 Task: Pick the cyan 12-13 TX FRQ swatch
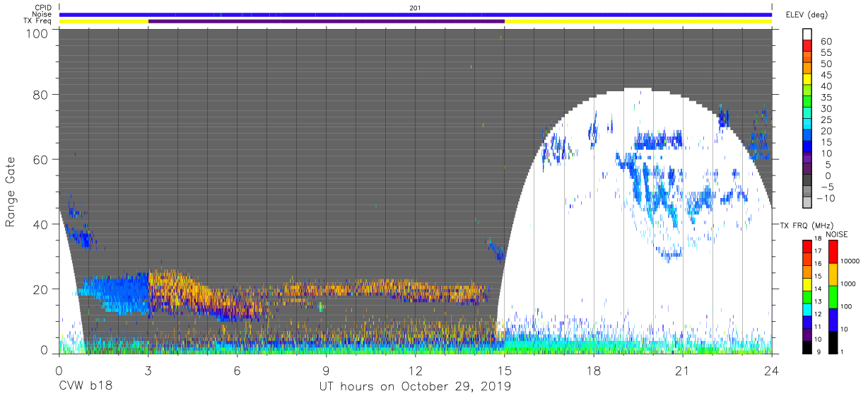click(807, 309)
